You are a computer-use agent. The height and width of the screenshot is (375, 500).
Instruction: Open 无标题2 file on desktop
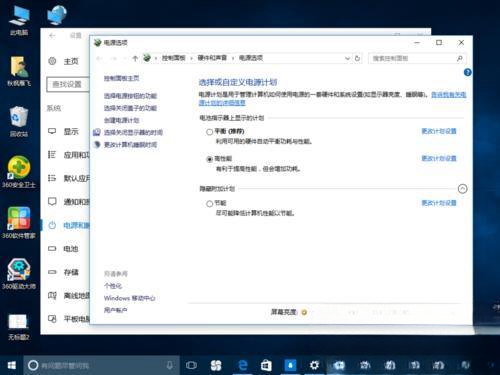(x=19, y=327)
